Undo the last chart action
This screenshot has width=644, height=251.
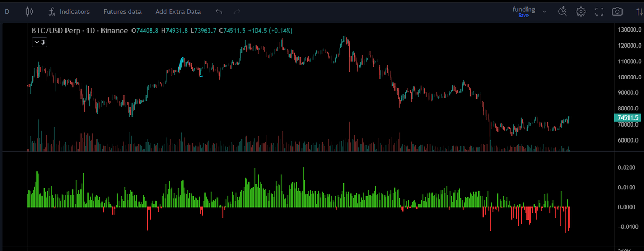[218, 11]
